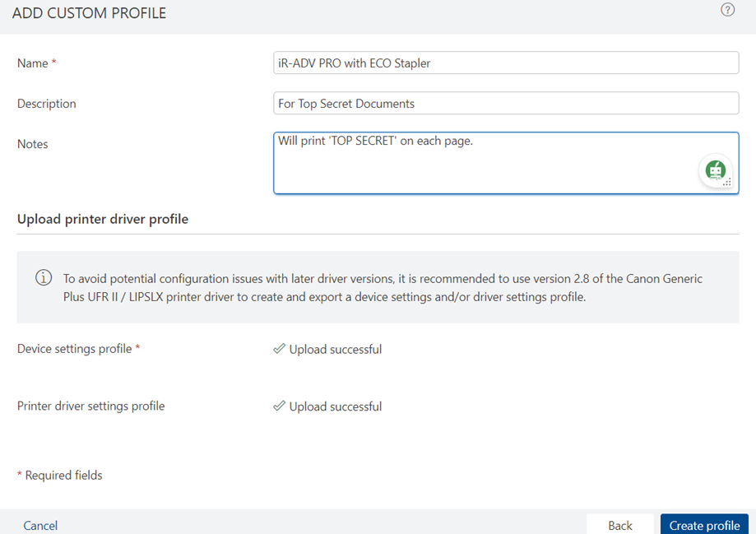Click the green assistant icon in Notes

716,170
